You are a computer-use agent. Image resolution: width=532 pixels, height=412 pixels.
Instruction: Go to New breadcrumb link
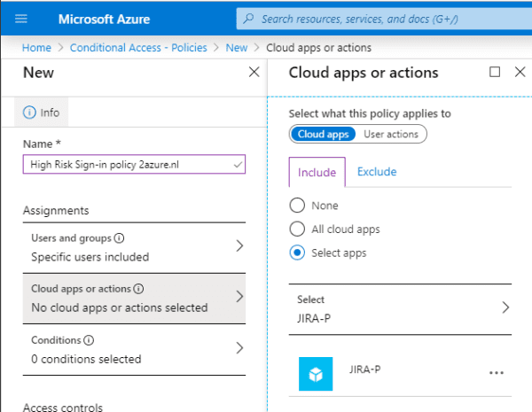(237, 48)
